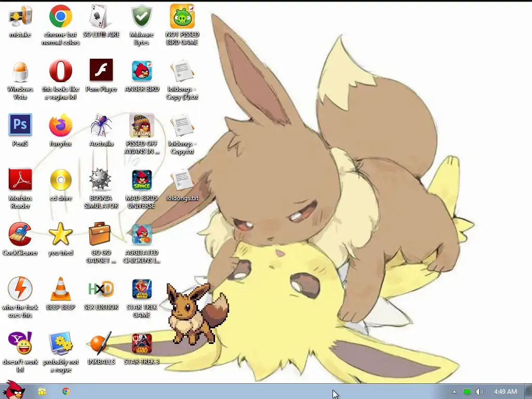
Task: Select the 'you tried' gold star icon
Action: (60, 234)
